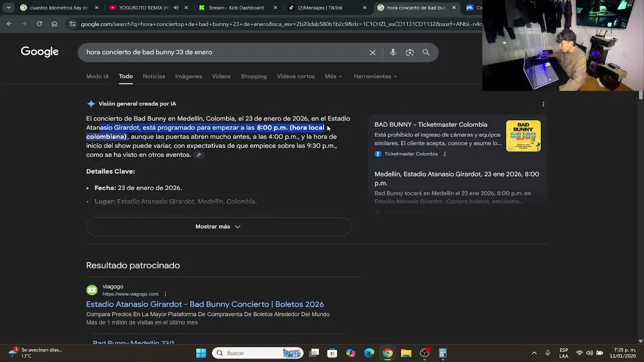Click in the Google search text field
This screenshot has width=644, height=362.
[x=221, y=52]
